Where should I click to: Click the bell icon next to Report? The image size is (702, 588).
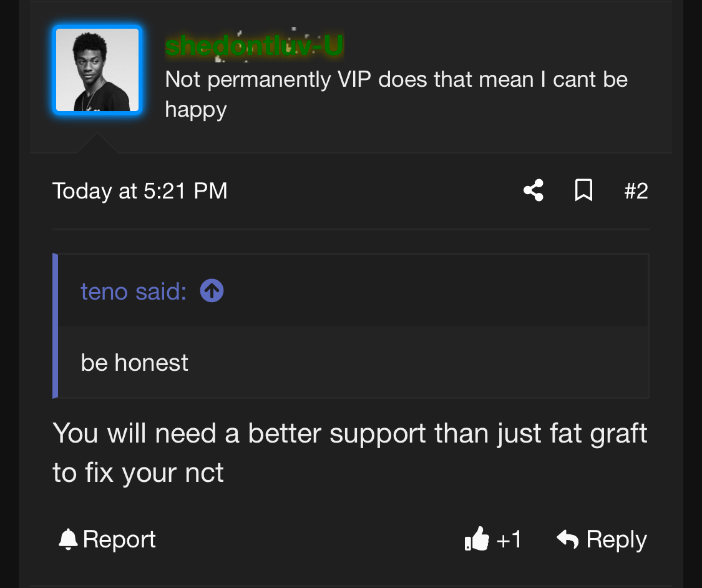click(x=67, y=539)
